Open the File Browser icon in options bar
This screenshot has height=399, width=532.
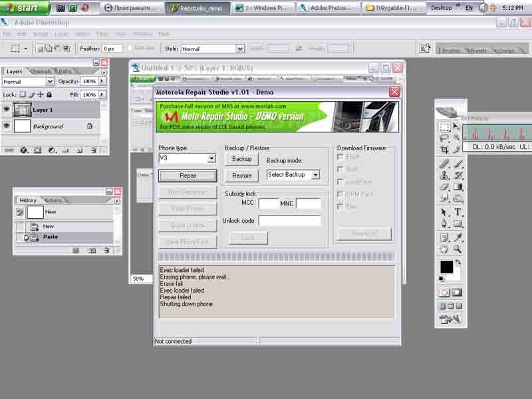coord(425,49)
